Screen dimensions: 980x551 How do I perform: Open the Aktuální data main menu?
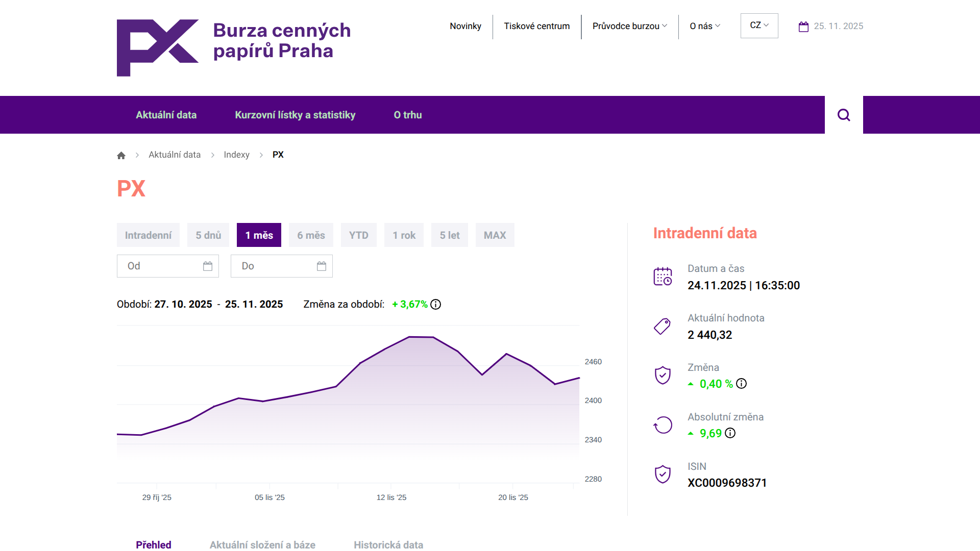(166, 115)
